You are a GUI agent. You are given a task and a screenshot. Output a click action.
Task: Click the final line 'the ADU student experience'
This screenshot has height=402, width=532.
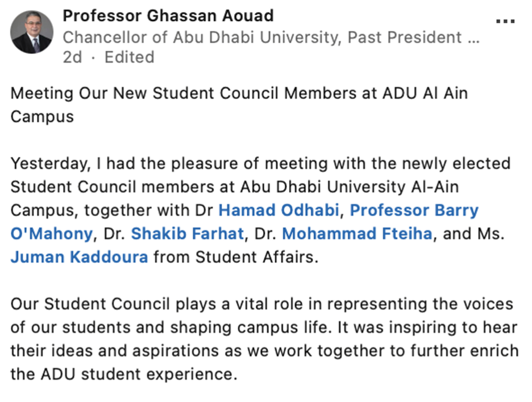click(122, 374)
